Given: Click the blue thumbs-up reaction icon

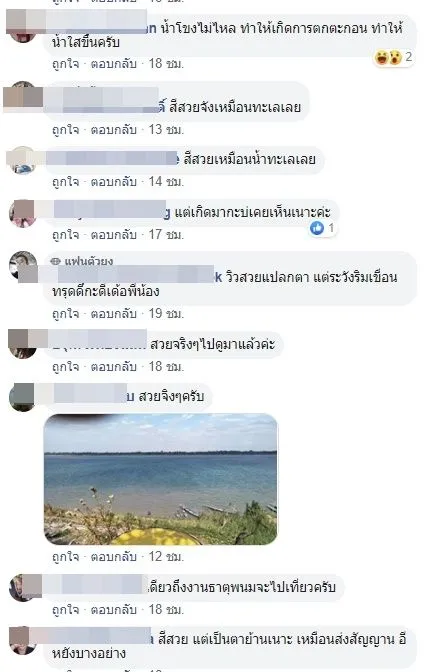Looking at the screenshot, I should click(317, 228).
